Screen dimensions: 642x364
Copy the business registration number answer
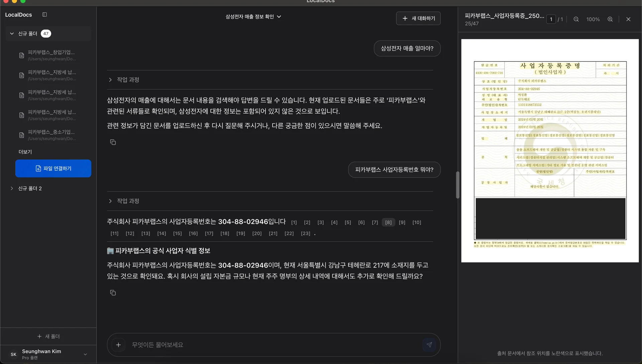(x=112, y=293)
